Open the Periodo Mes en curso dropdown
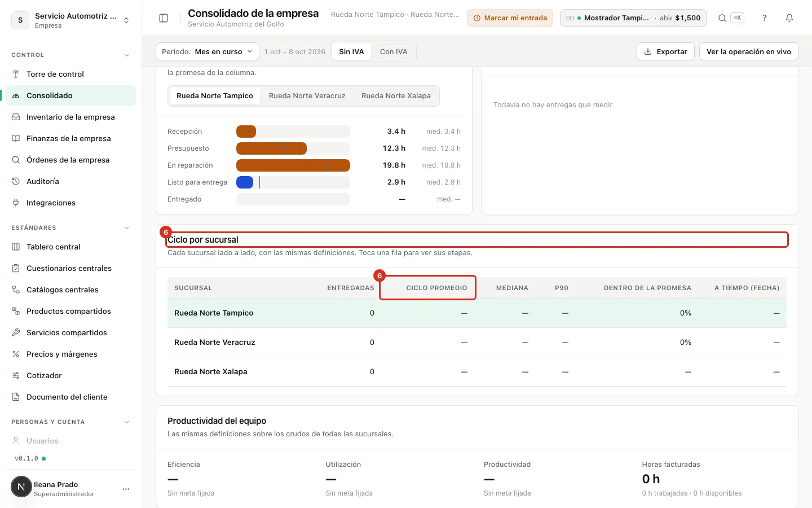 [208, 51]
